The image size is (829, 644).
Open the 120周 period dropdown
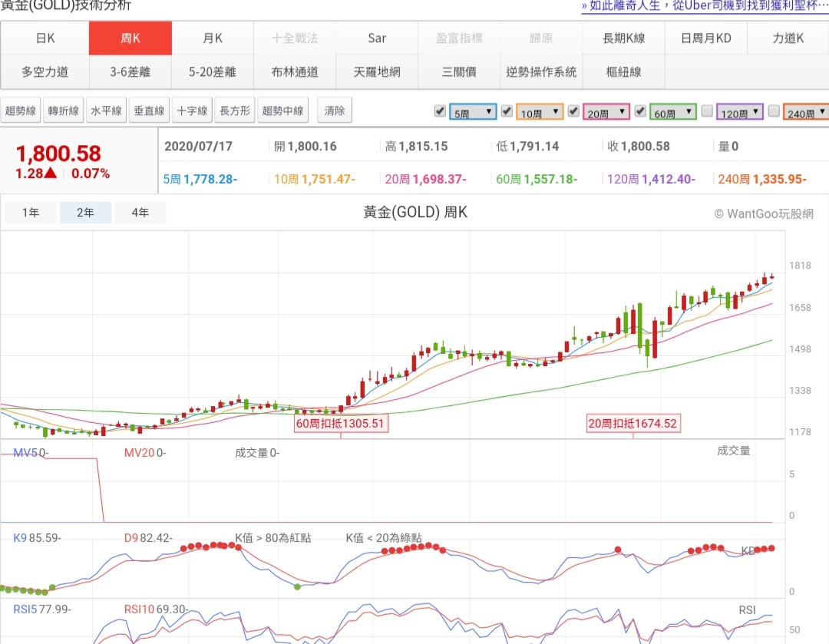740,113
